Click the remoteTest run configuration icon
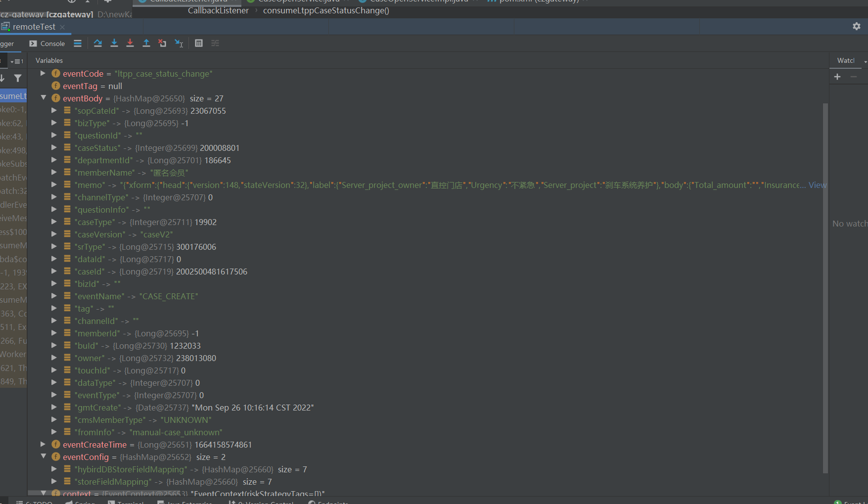868x504 pixels. click(x=5, y=27)
